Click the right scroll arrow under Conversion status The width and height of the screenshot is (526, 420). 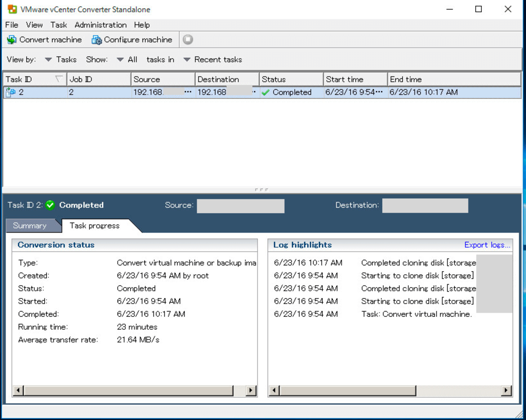(251, 391)
